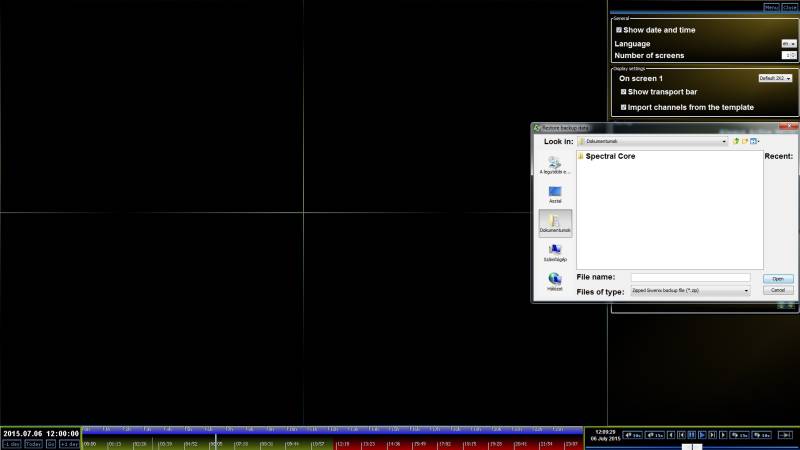Viewport: 800px width, 450px height.
Task: Open the Files of type dropdown
Action: coord(746,291)
